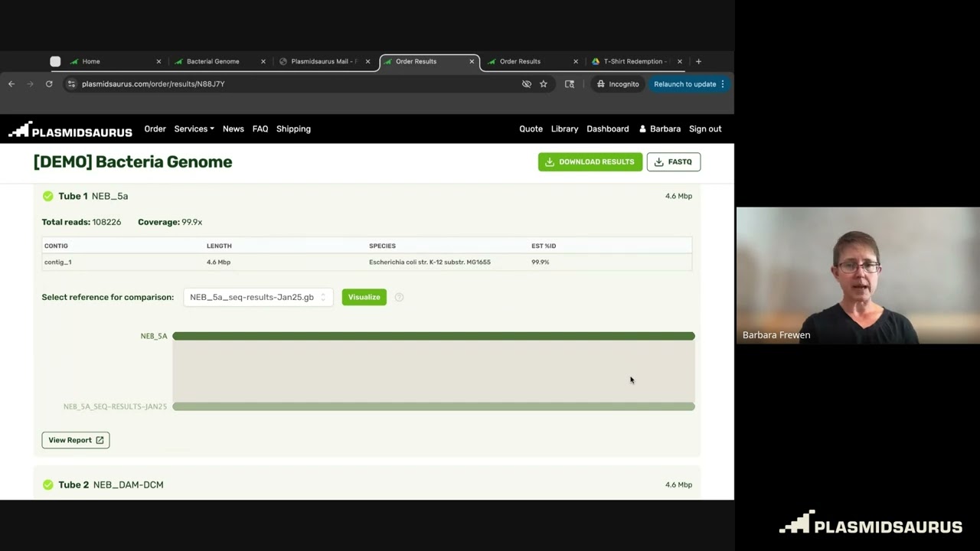Open reference file dropdown NEB_5a_seq-results-Jan25.gb
Screen dimensions: 980x551
(x=258, y=297)
